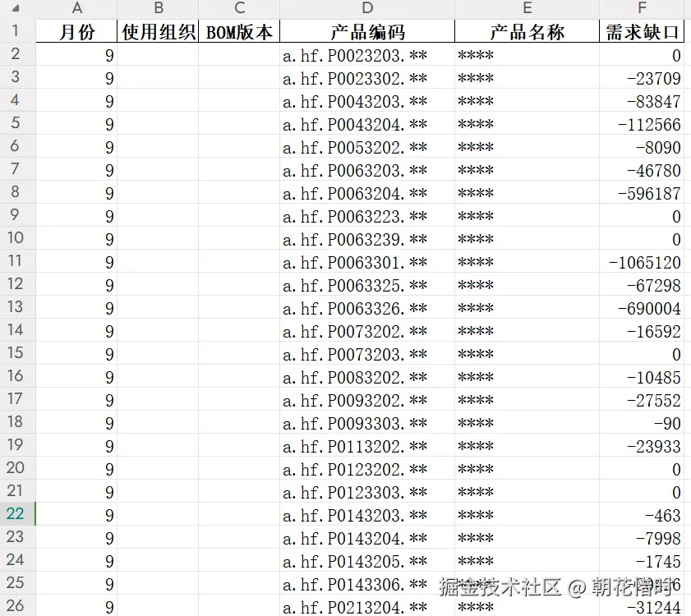The width and height of the screenshot is (691, 616).
Task: Select row 1 header
Action: click(x=16, y=31)
